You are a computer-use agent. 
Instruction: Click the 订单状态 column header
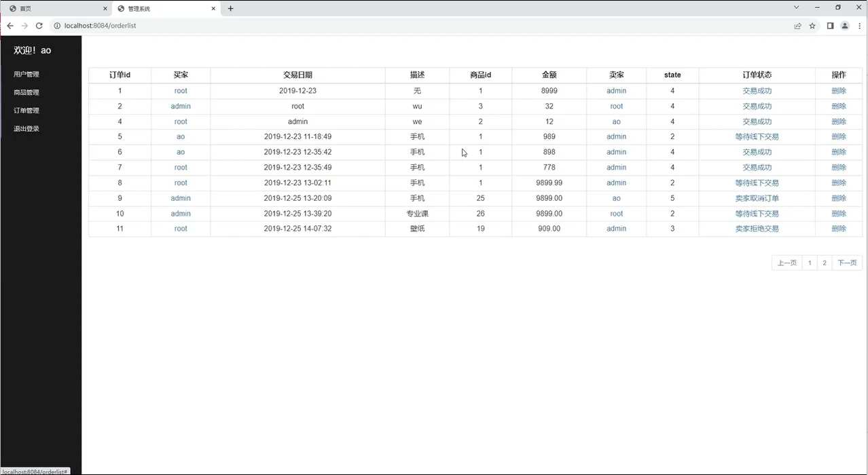click(757, 75)
